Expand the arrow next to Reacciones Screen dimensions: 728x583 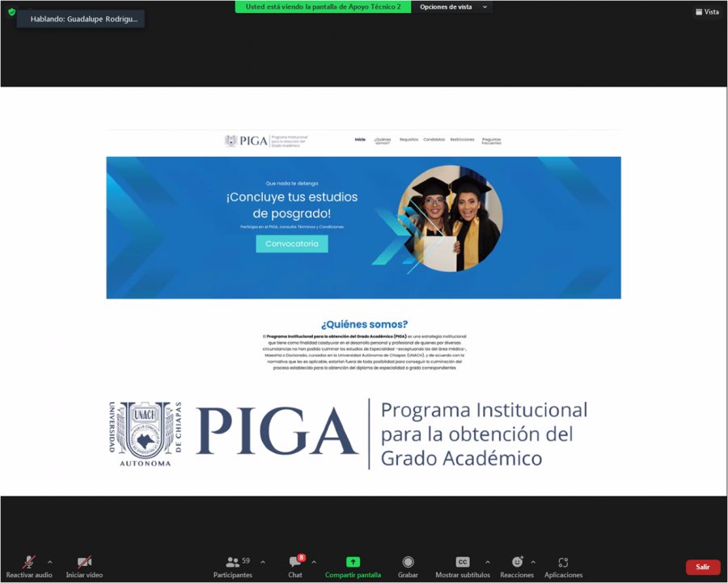533,562
